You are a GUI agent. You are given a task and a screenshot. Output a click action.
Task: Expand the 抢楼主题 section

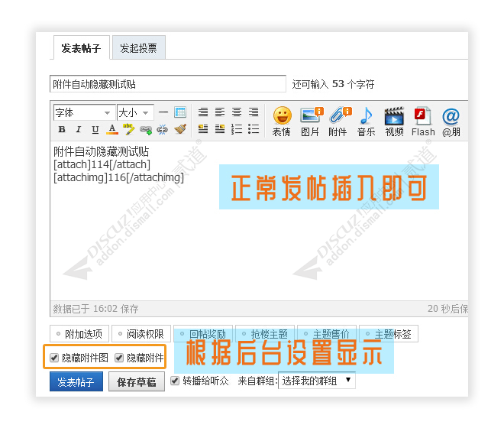(x=265, y=332)
